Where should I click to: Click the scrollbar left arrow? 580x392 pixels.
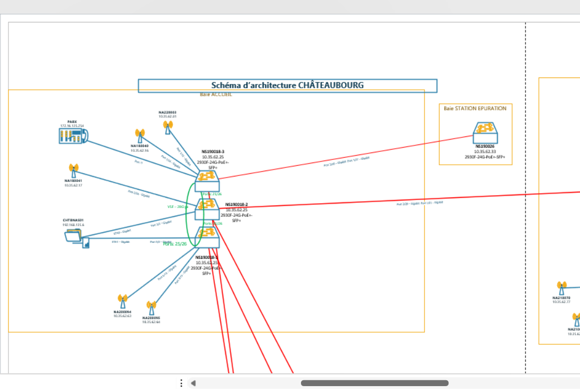(194, 383)
